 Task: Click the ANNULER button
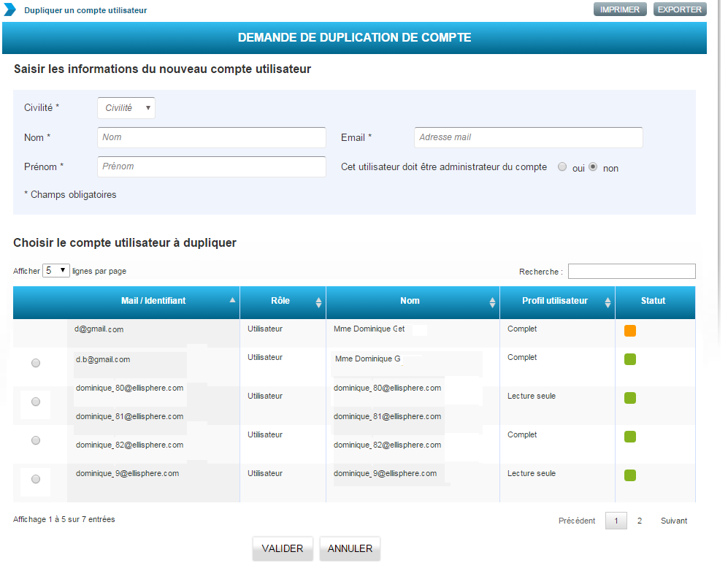pyautogui.click(x=350, y=549)
